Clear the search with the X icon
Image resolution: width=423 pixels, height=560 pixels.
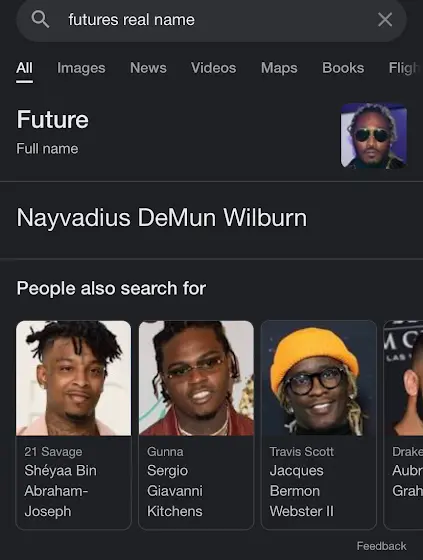pyautogui.click(x=385, y=19)
